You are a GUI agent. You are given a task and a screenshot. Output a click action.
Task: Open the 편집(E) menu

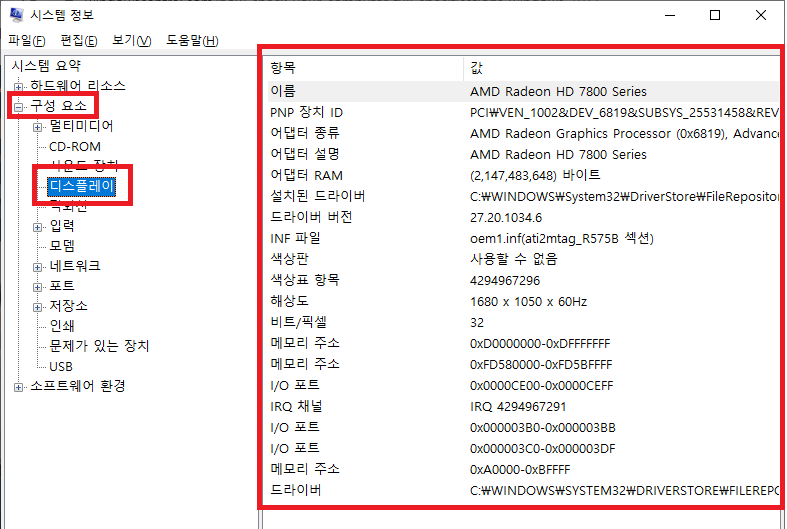[79, 41]
